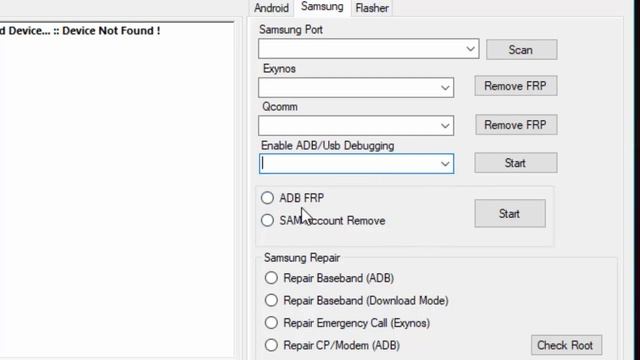
Task: Click Start beside ADB FRP options
Action: [x=510, y=213]
